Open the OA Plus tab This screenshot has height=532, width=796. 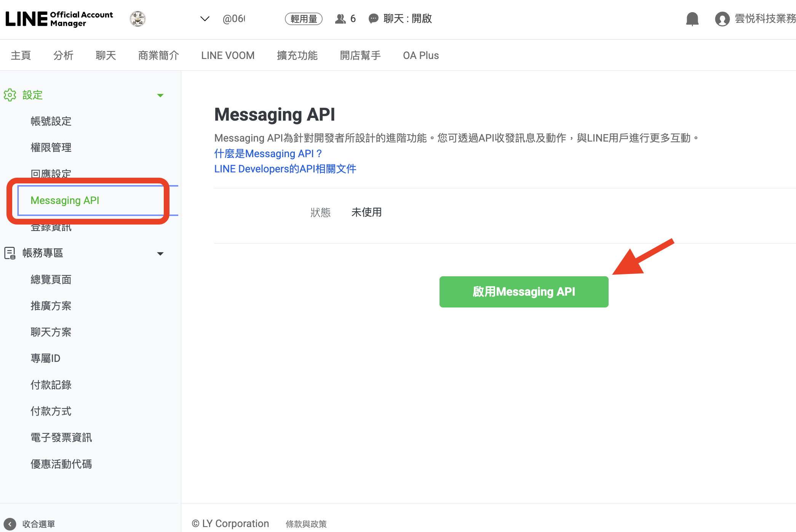coord(421,56)
